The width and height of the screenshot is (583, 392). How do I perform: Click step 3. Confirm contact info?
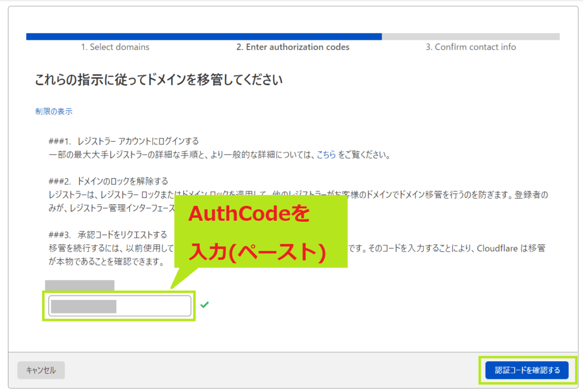pos(470,47)
